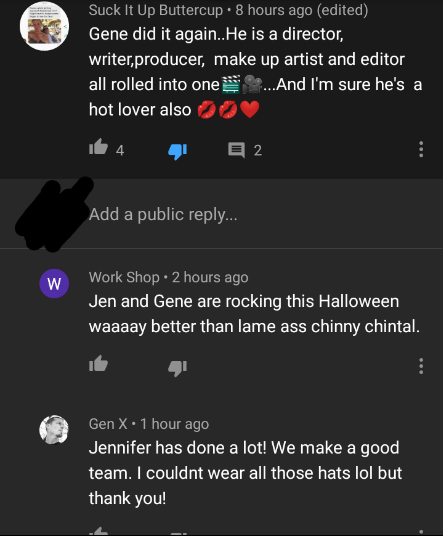Open the Suck It Up Buttercup channel name

(156, 10)
